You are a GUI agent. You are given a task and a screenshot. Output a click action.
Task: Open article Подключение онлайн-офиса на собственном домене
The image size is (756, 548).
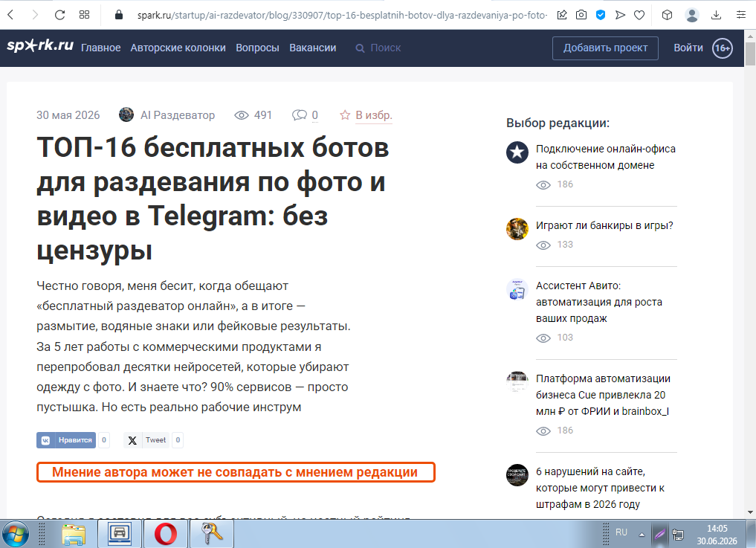(x=606, y=157)
